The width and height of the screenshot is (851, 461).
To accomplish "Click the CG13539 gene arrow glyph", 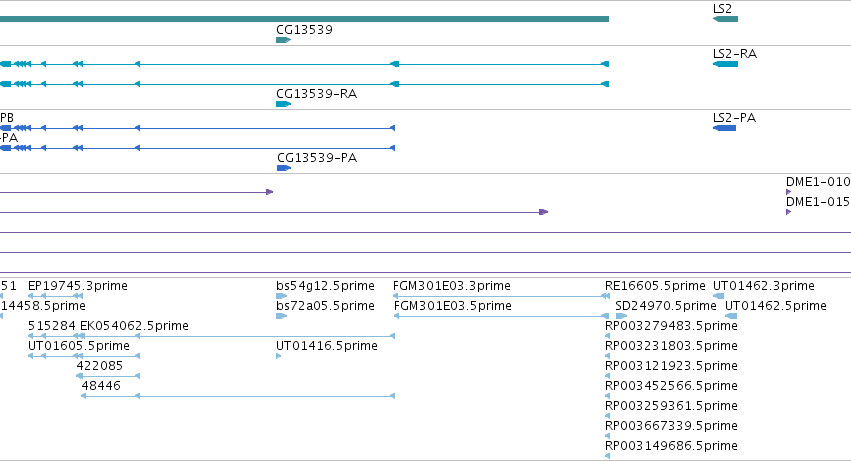I will coord(283,40).
